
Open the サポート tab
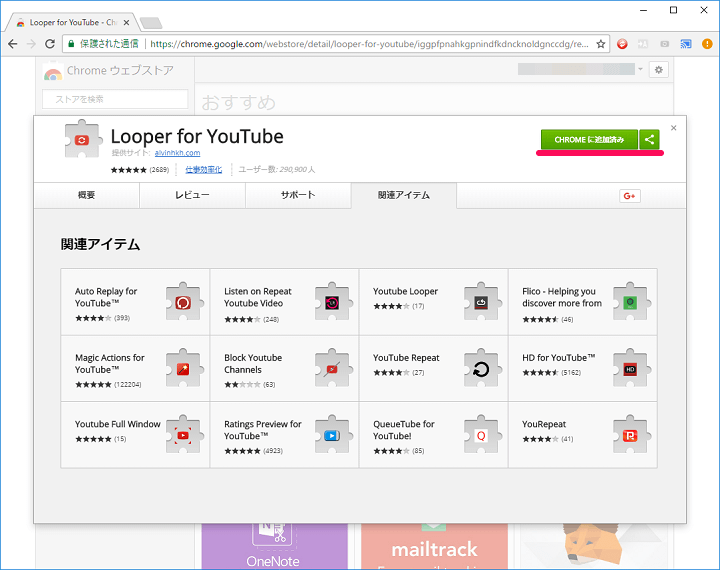298,195
